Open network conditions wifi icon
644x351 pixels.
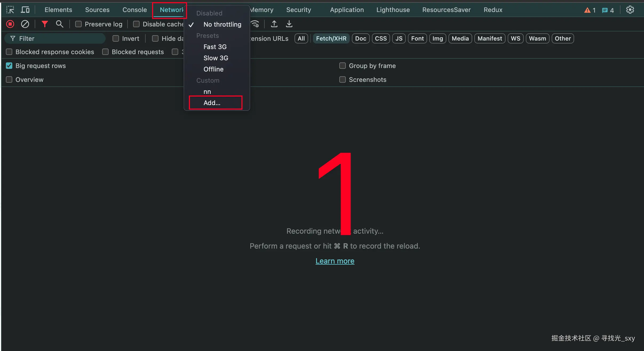coord(255,24)
